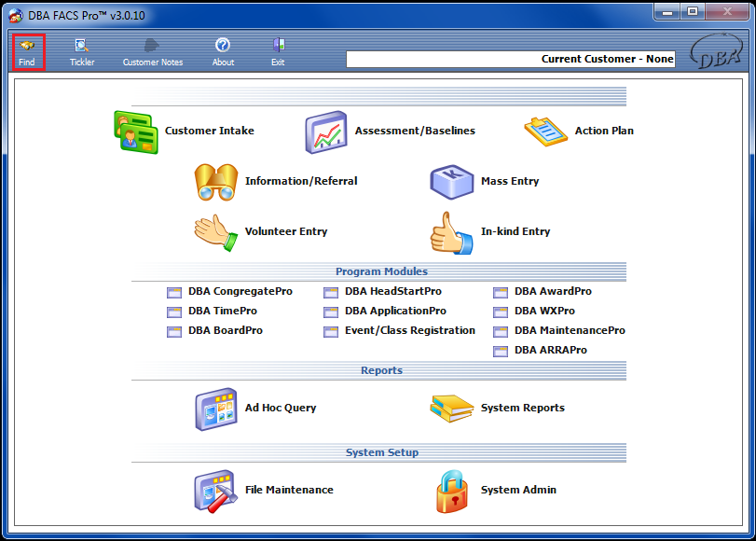Open the Volunteer Entry text link
This screenshot has height=541, width=756.
(x=286, y=231)
